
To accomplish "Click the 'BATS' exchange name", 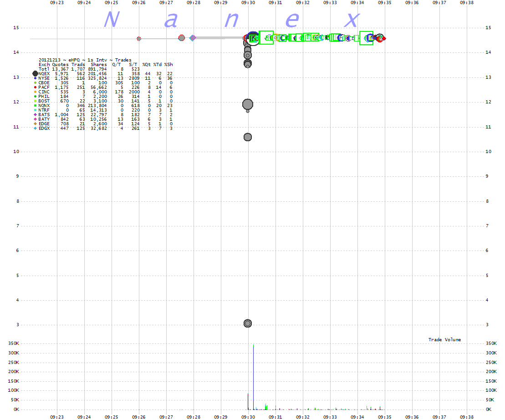I will tap(44, 115).
